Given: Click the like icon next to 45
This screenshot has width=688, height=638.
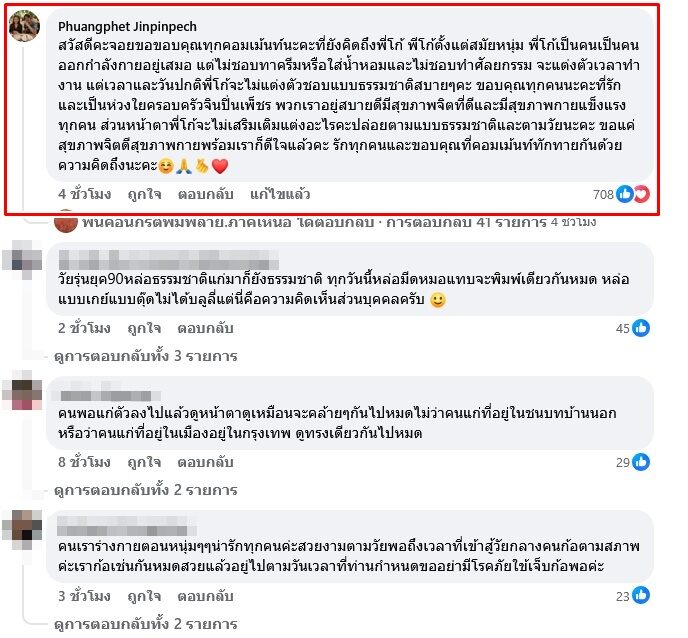Looking at the screenshot, I should 641,328.
